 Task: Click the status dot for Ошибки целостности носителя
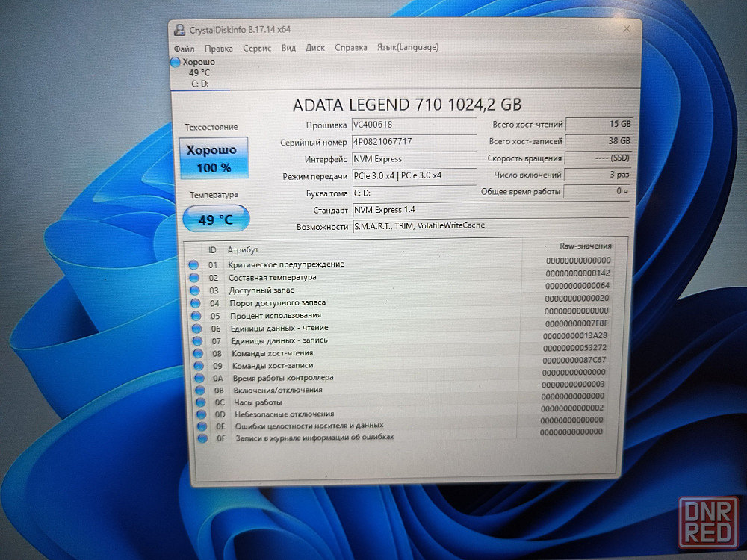tap(202, 426)
